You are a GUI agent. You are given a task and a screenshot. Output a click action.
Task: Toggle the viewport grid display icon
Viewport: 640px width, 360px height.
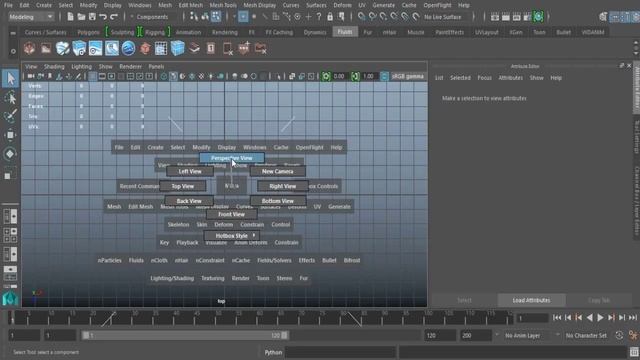click(x=93, y=76)
